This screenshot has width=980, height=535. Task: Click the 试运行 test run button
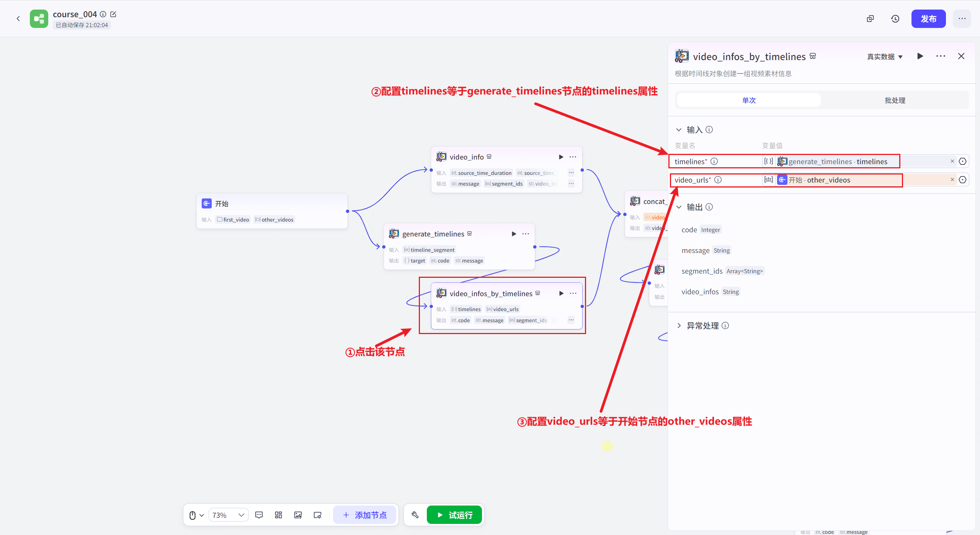(x=454, y=515)
